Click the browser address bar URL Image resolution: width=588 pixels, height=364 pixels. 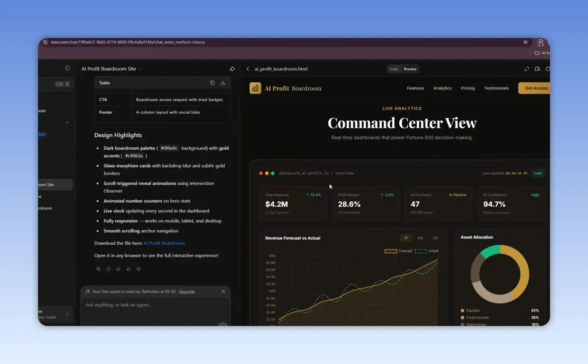click(x=128, y=42)
